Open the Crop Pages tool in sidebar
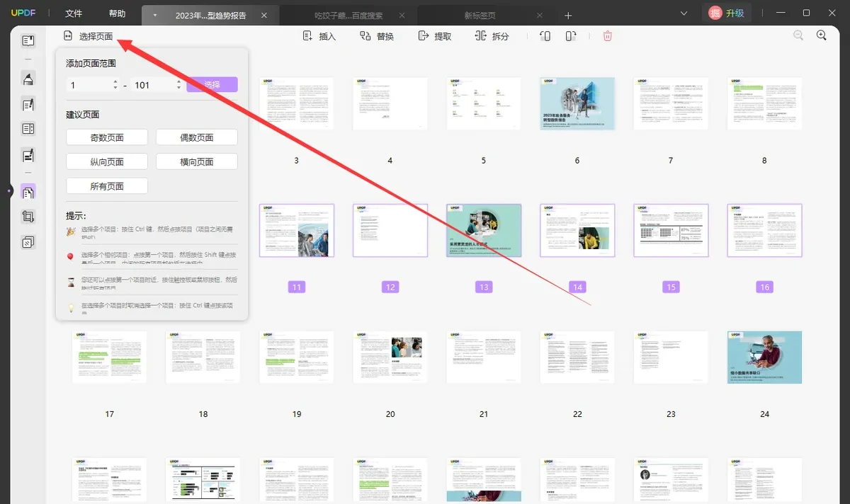The image size is (850, 504). pyautogui.click(x=28, y=217)
